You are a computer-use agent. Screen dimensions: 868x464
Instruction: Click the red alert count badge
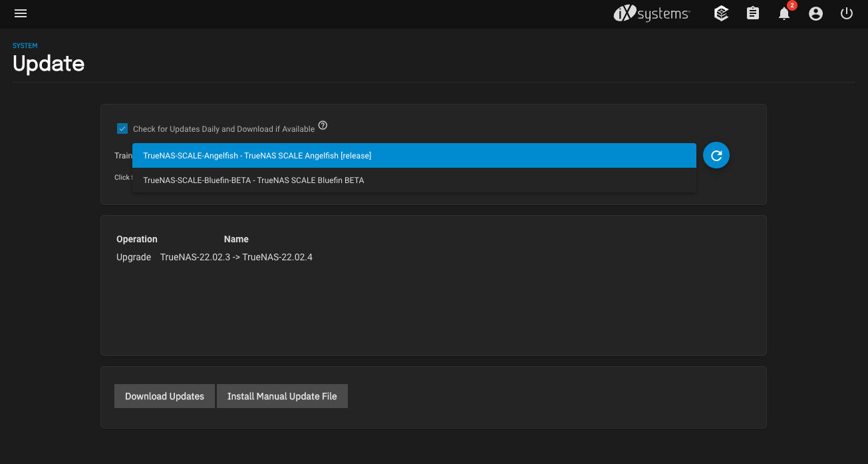pos(792,6)
